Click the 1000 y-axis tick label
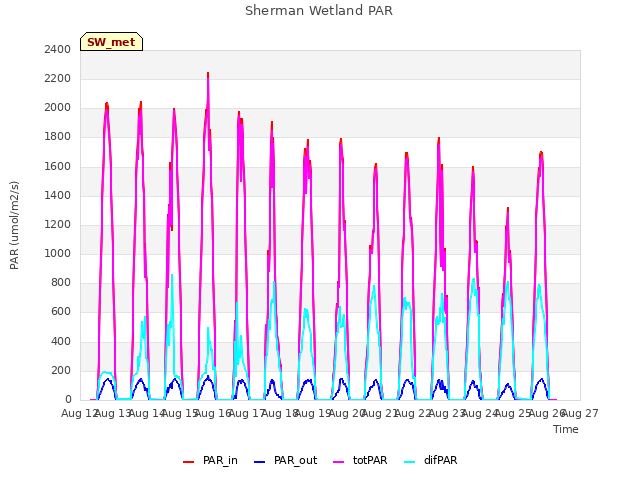Image resolution: width=640 pixels, height=480 pixels. (58, 253)
